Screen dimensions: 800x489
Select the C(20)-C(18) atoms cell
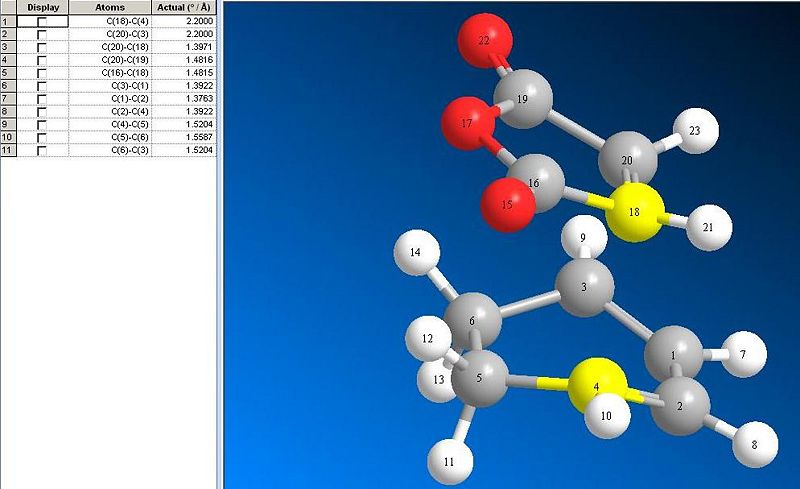coord(110,47)
